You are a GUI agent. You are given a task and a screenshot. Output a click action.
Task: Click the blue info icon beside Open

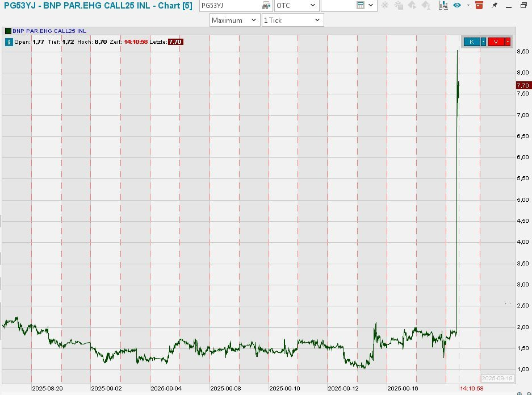pos(9,41)
